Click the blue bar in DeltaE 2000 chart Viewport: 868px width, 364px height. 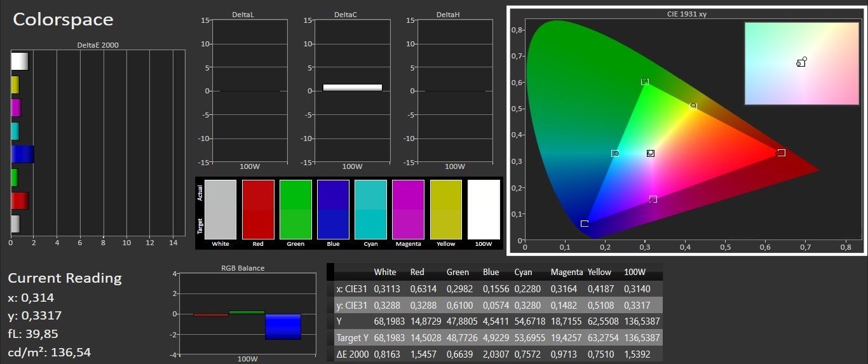pos(22,154)
